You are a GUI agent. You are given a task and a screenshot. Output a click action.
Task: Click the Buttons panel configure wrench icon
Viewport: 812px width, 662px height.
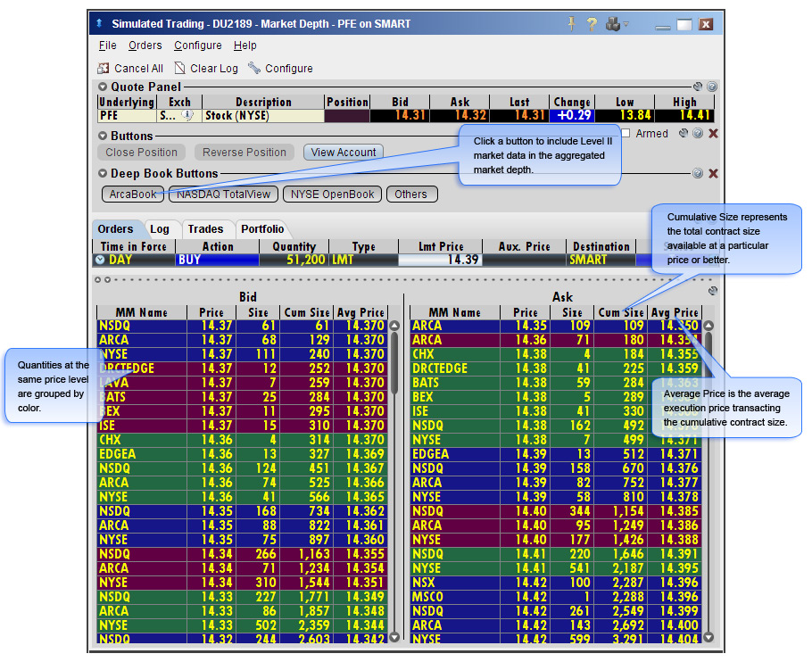(684, 134)
